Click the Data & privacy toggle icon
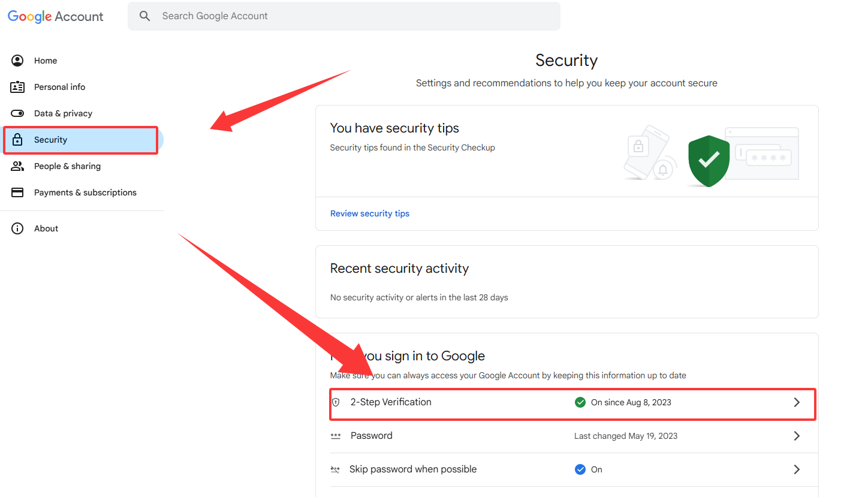This screenshot has width=868, height=497. coord(17,113)
